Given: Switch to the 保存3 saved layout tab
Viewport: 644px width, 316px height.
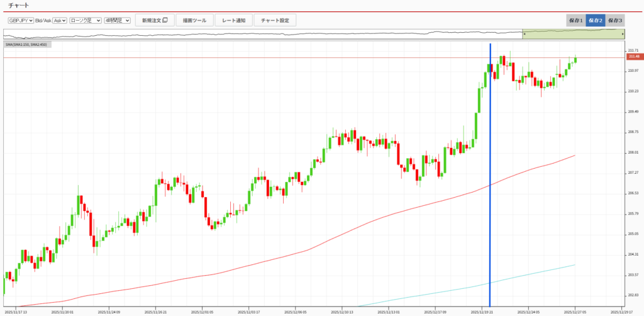Looking at the screenshot, I should (615, 21).
